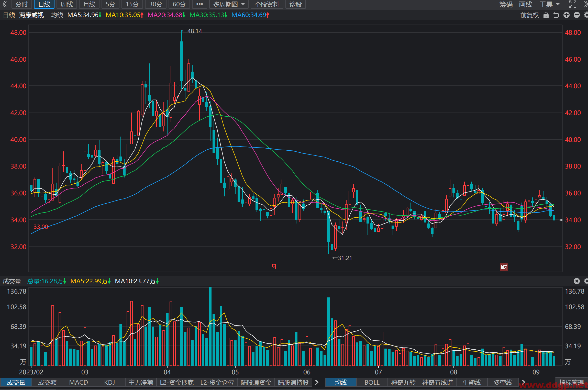Show more indicators with arrow after 陆股通持股
The image size is (588, 390).
(x=317, y=382)
